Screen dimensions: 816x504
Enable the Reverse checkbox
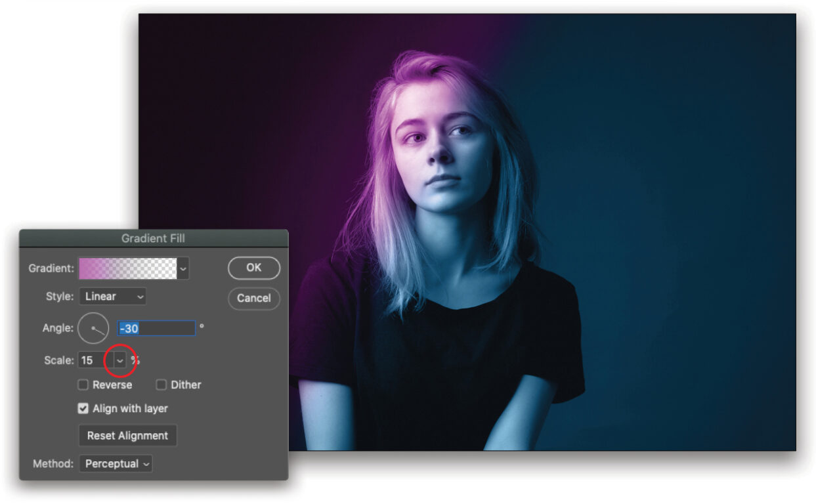click(83, 385)
